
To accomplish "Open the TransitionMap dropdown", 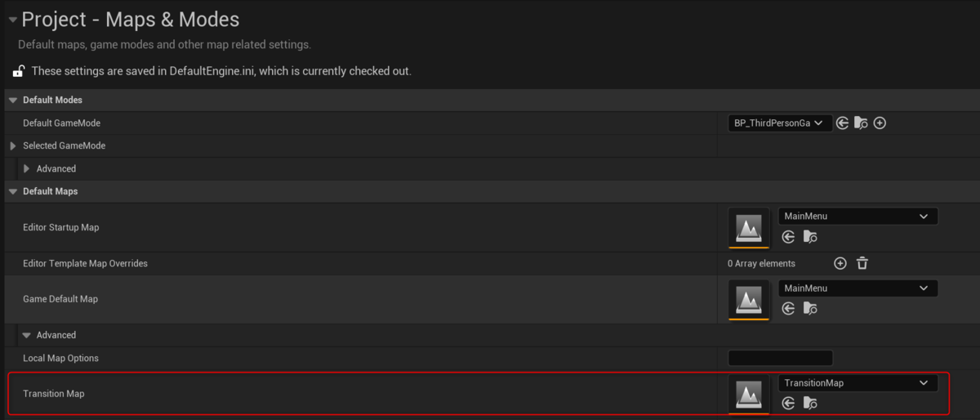I will 857,382.
